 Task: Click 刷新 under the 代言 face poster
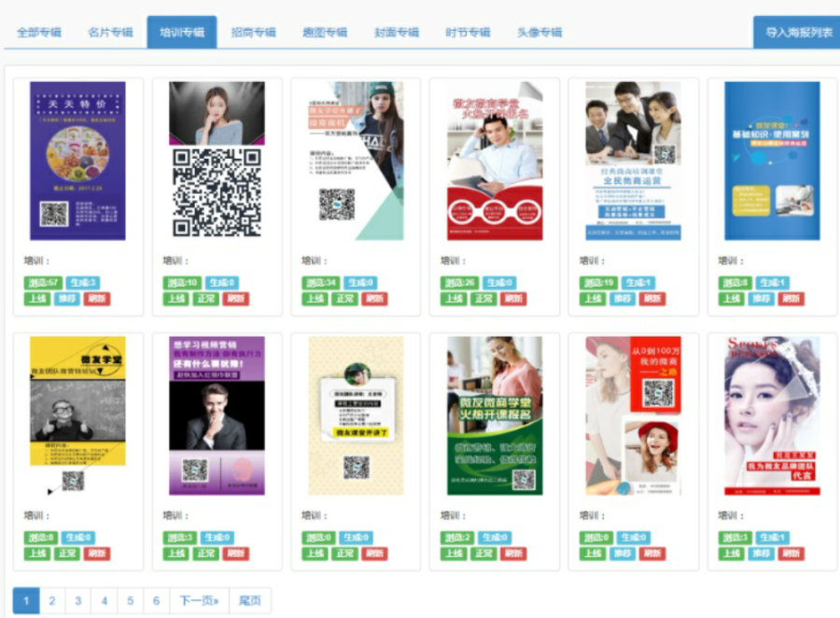pyautogui.click(x=791, y=554)
